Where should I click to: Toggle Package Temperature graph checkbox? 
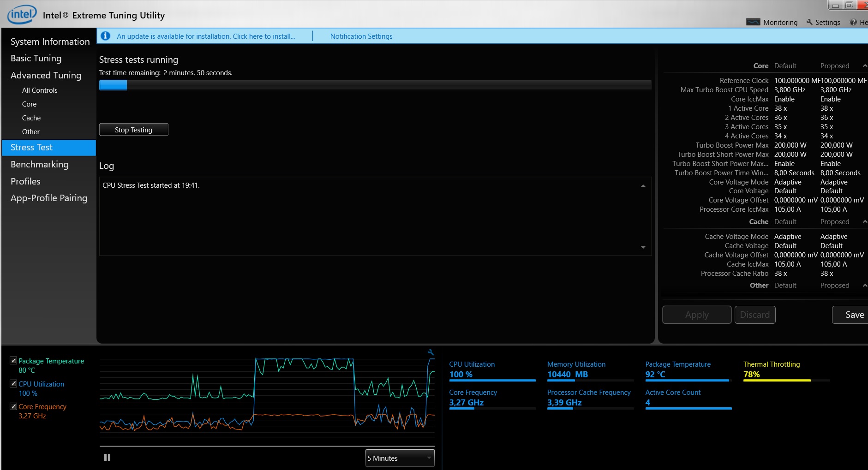(x=13, y=361)
